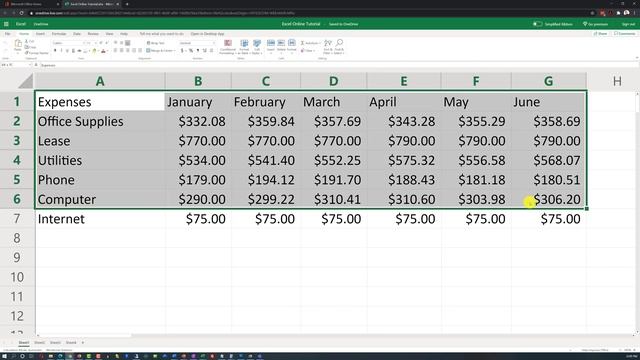Select cell containing $194.12

(266, 180)
